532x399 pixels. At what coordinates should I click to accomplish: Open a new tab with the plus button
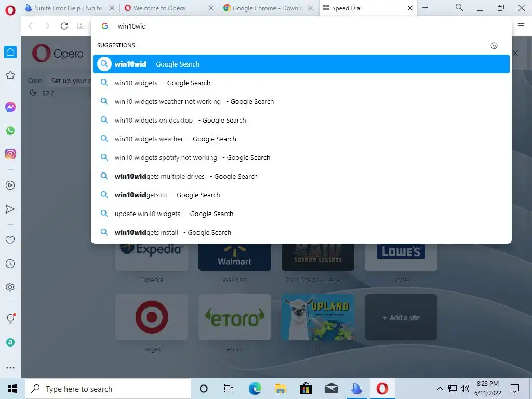[x=425, y=8]
